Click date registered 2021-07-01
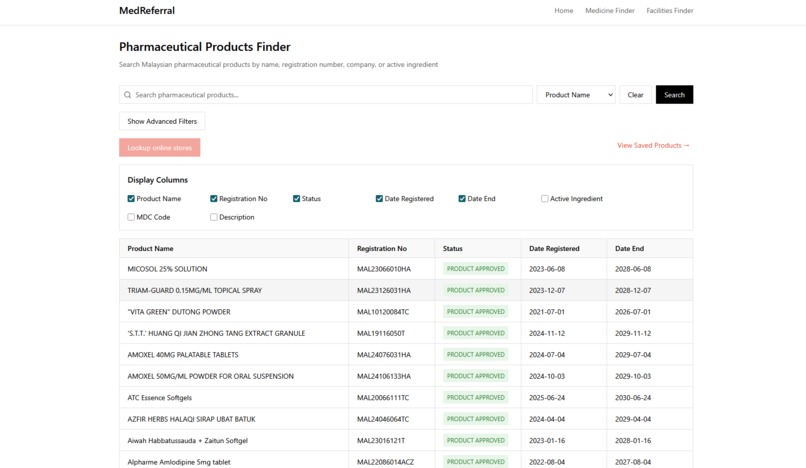The image size is (806, 468). pyautogui.click(x=547, y=312)
